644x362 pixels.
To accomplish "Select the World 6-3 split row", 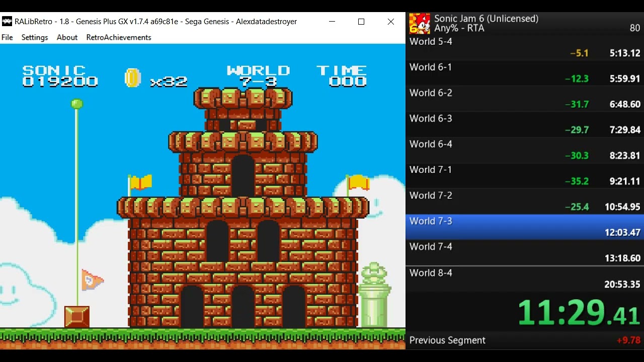I will [x=525, y=125].
